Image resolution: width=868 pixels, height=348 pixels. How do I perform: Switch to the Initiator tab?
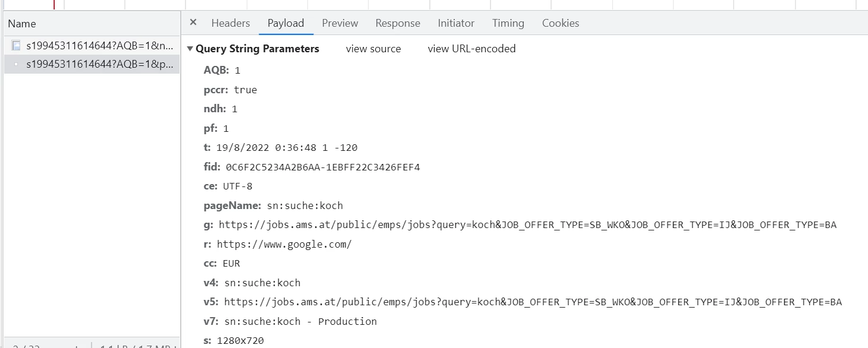click(x=456, y=23)
